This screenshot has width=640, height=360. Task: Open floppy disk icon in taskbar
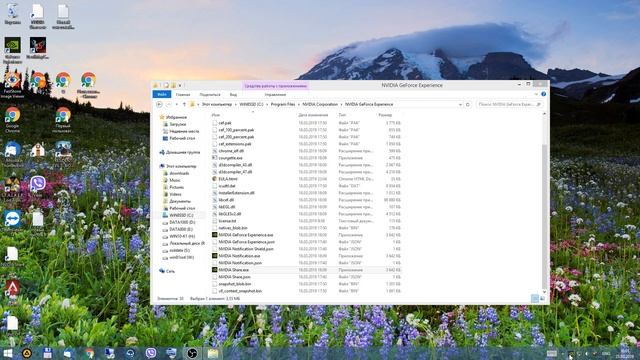(x=47, y=353)
